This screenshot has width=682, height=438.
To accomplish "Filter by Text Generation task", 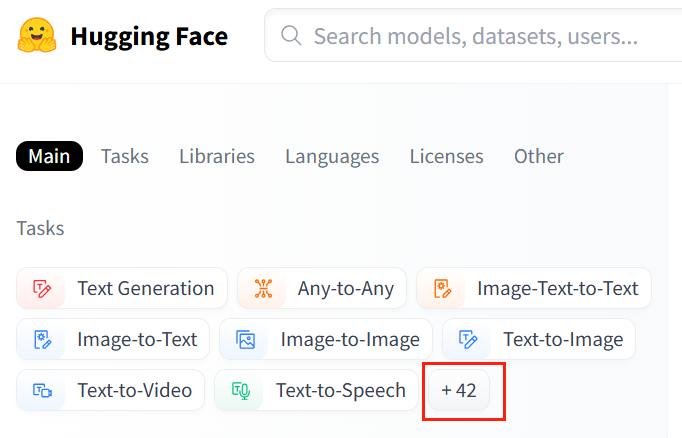I will pos(145,288).
